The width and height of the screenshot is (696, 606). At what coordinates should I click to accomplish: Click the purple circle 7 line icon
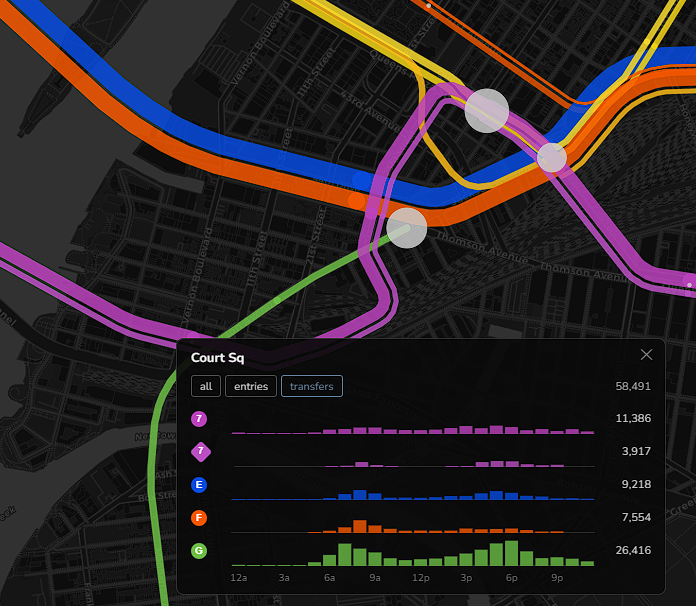199,419
